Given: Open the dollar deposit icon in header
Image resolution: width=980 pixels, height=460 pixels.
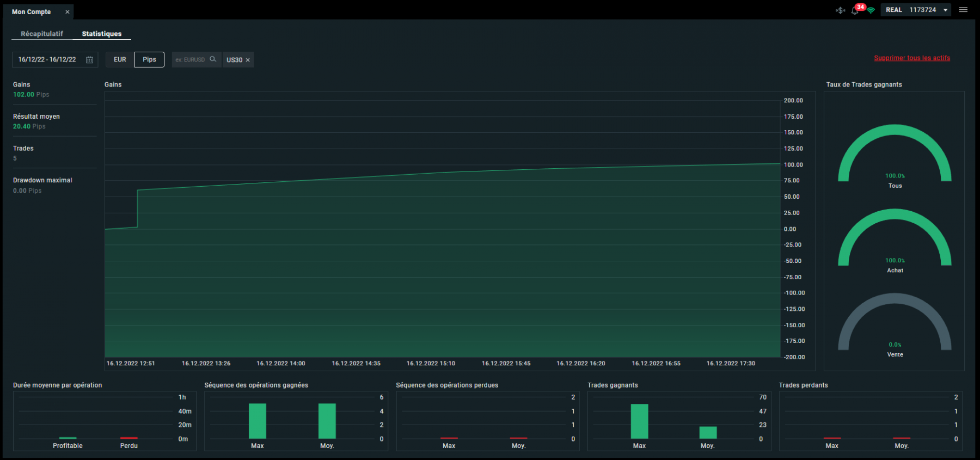Looking at the screenshot, I should (841, 10).
